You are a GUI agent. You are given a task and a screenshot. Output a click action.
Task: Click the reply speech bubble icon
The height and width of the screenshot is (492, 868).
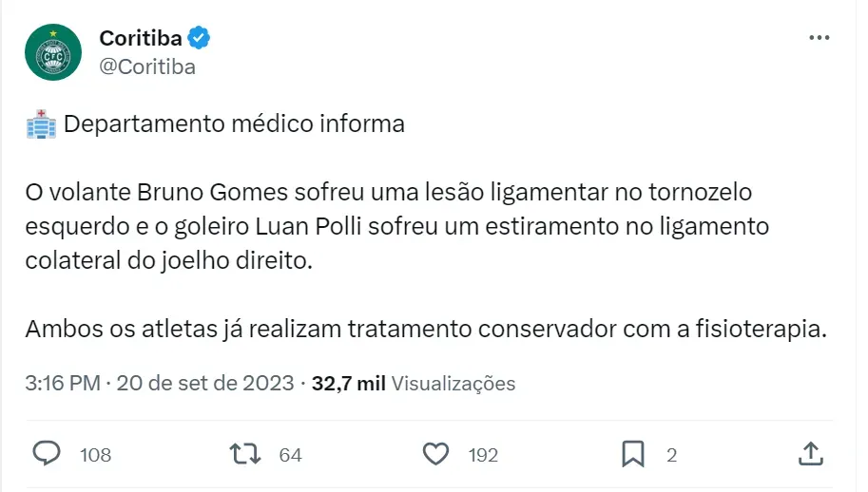coord(47,454)
